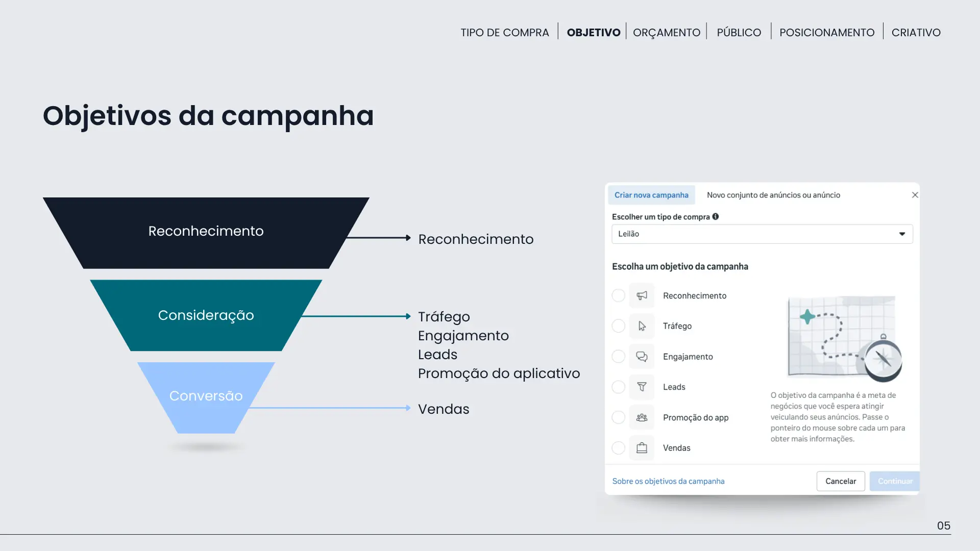
Task: Select the Vendas radio button
Action: click(x=618, y=448)
